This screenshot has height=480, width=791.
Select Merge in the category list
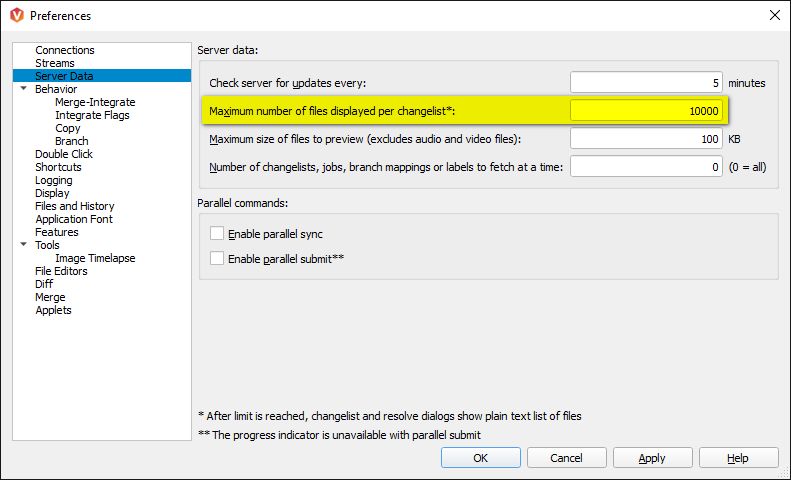(x=50, y=297)
